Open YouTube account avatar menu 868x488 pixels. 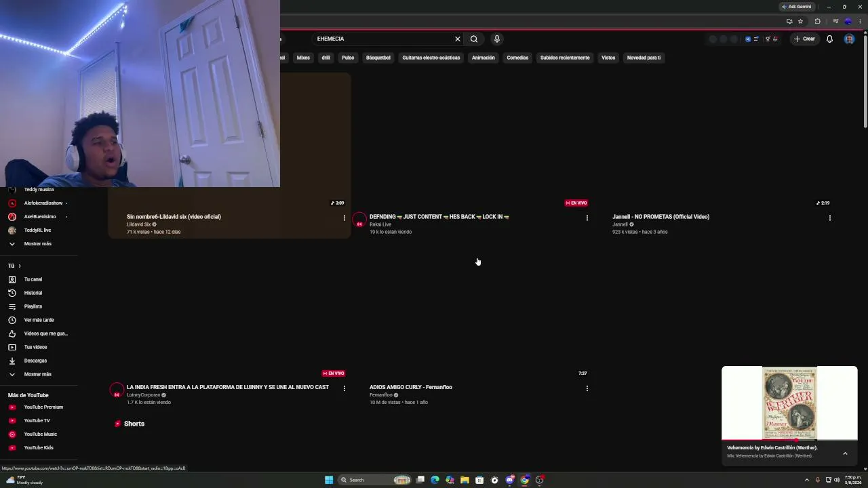pyautogui.click(x=849, y=39)
